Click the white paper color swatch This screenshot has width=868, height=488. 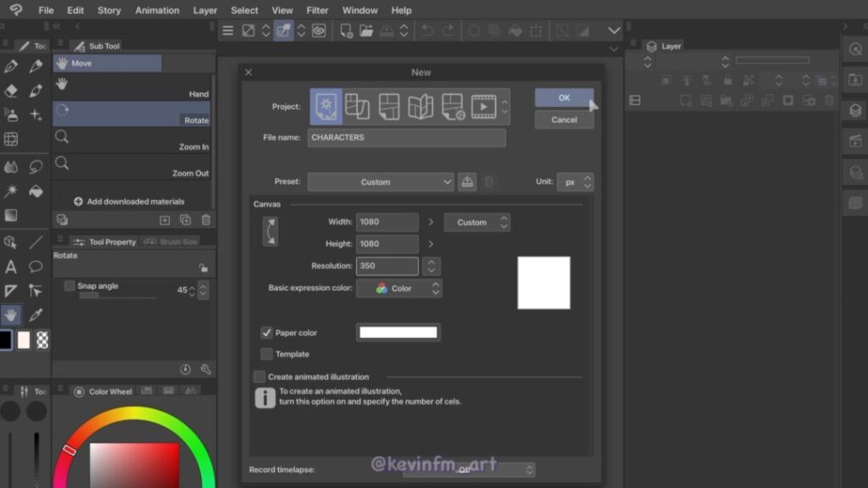tap(398, 333)
